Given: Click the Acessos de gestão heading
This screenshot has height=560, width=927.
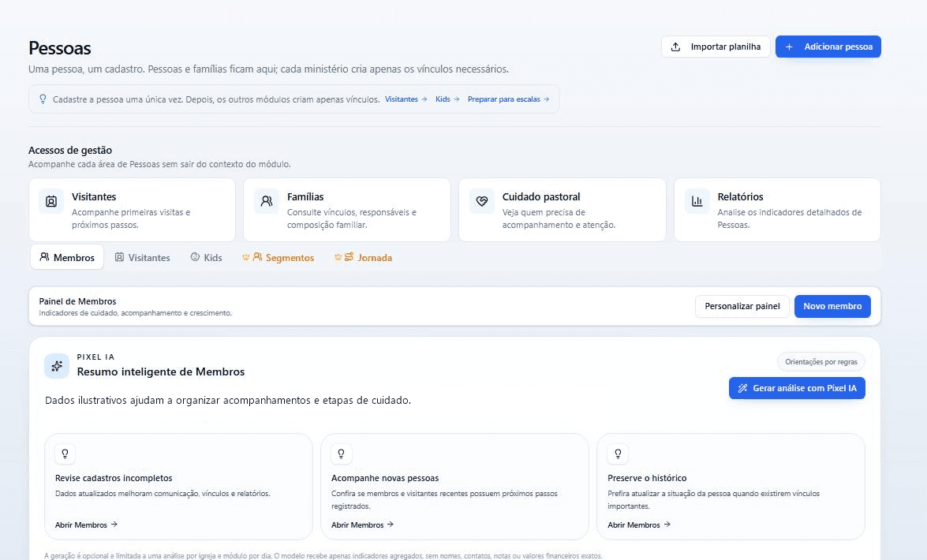Looking at the screenshot, I should point(70,150).
